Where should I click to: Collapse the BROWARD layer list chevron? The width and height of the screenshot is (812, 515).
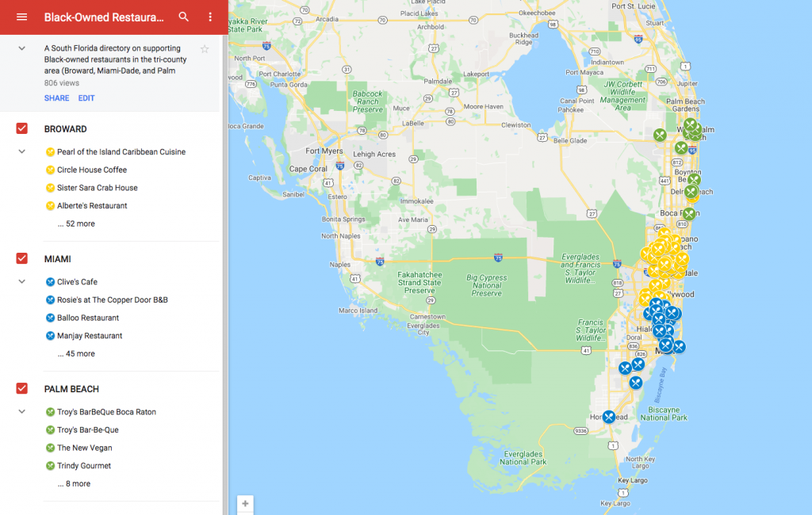(x=21, y=151)
